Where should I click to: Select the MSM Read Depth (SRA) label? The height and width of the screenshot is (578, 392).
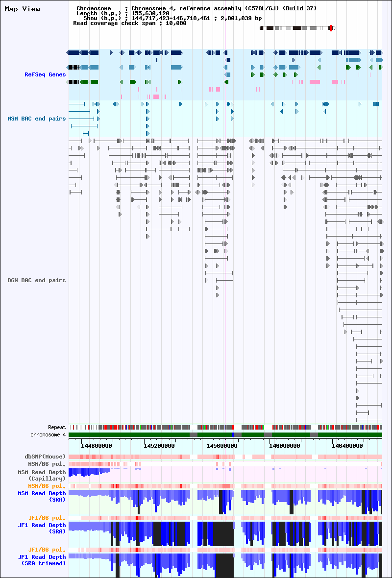point(42,496)
